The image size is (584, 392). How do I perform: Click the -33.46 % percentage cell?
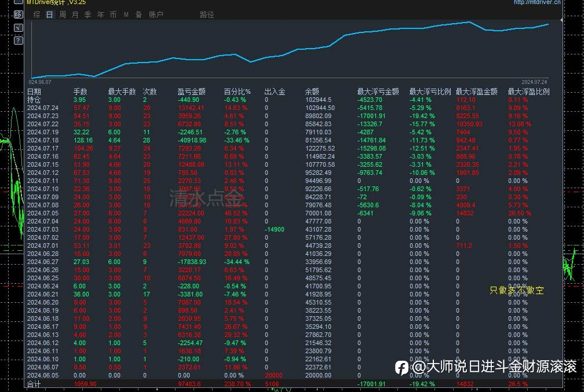[x=236, y=140]
